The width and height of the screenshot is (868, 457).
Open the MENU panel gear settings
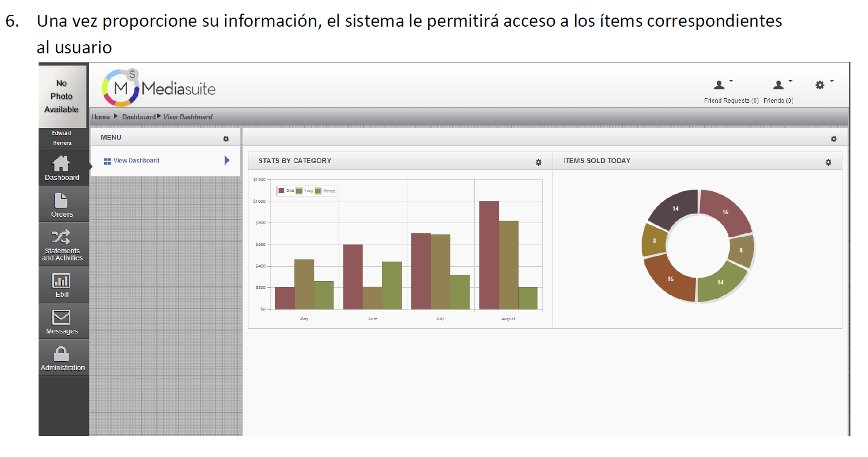(x=226, y=139)
